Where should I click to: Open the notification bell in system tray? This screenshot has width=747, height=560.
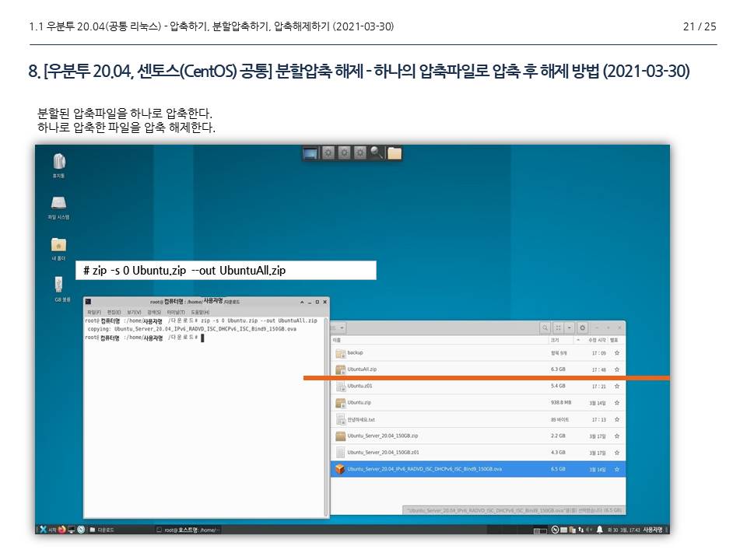coord(600,530)
